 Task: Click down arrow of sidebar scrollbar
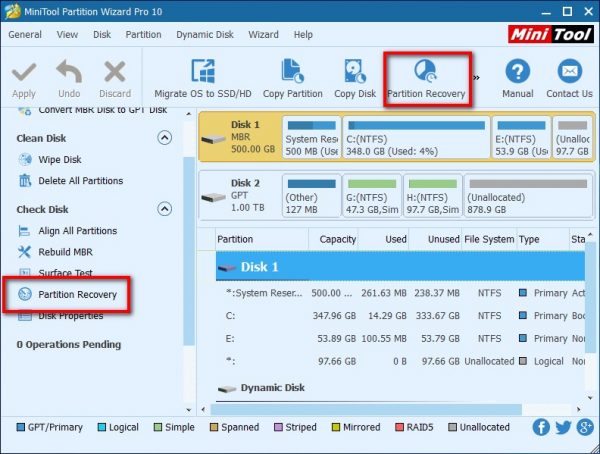pyautogui.click(x=189, y=410)
